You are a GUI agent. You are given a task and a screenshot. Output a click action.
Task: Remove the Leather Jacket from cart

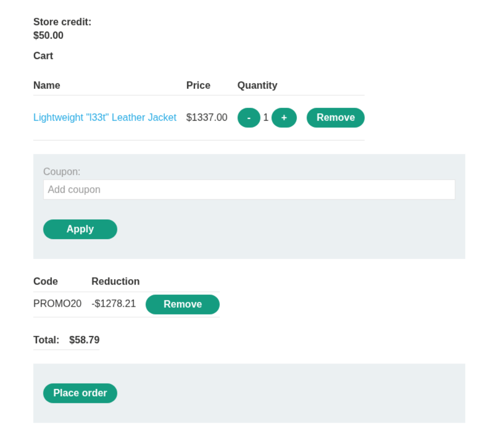335,118
